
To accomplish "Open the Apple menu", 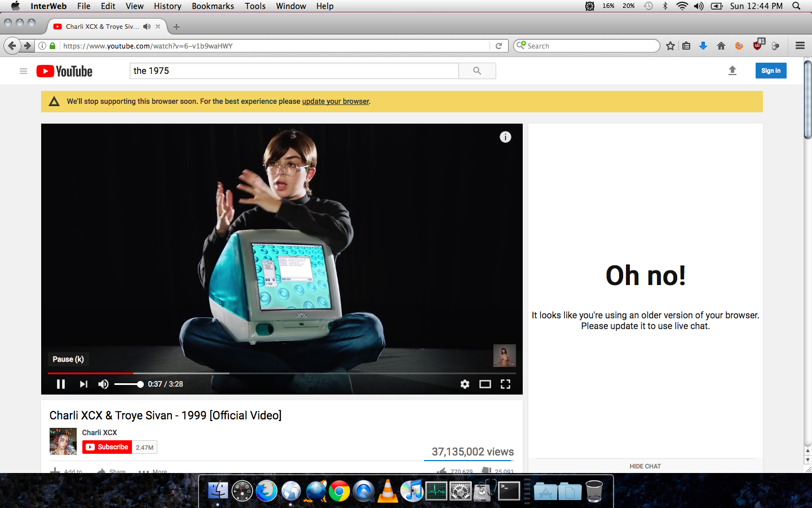I will pos(15,6).
